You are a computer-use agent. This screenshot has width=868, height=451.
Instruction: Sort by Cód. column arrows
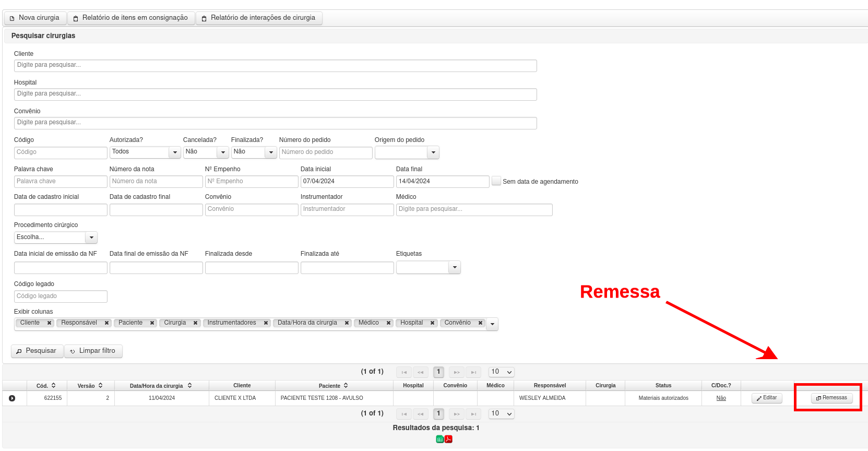[x=54, y=386]
